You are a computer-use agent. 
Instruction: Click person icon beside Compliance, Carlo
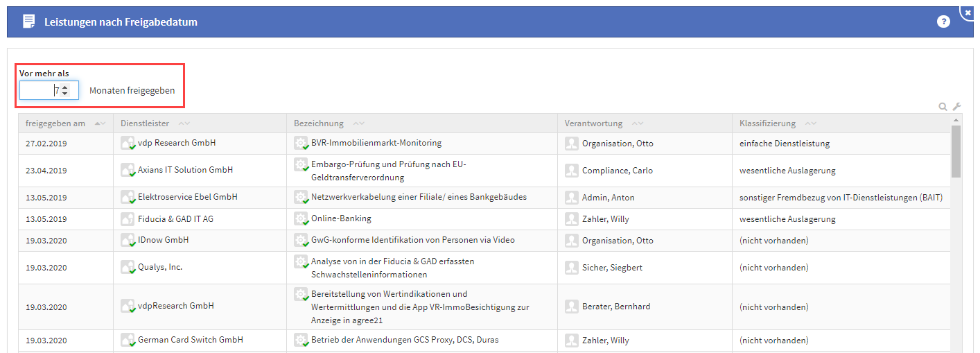(572, 171)
